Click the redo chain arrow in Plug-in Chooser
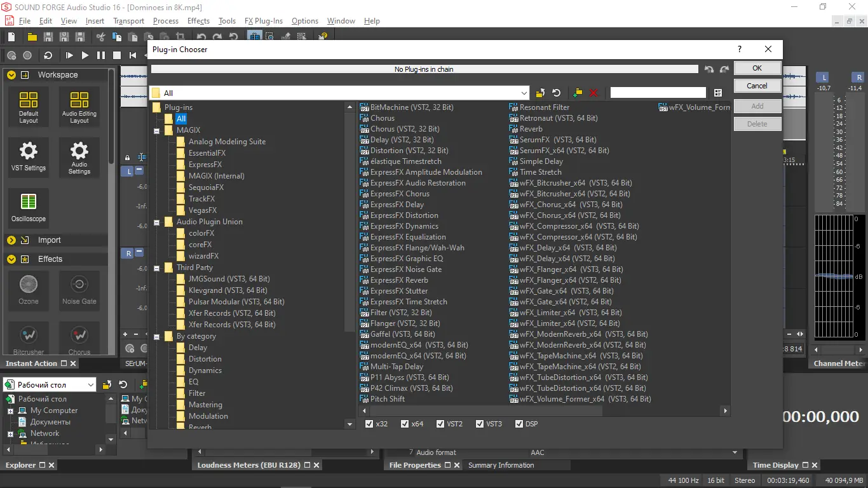Viewport: 868px width, 488px height. pyautogui.click(x=724, y=69)
